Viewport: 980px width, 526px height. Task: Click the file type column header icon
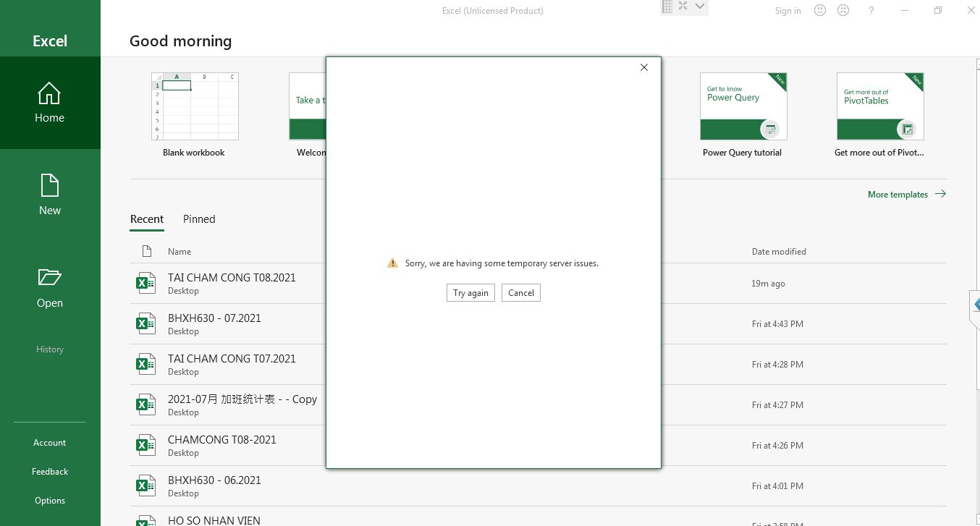(147, 252)
